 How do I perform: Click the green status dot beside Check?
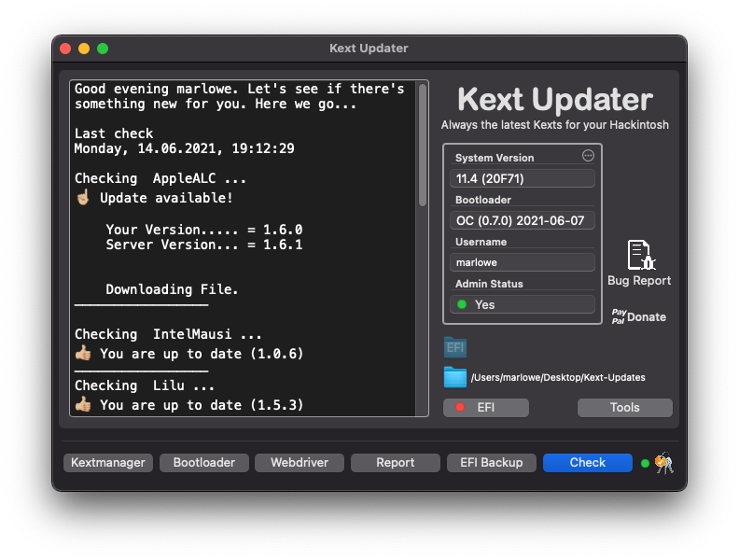[645, 463]
